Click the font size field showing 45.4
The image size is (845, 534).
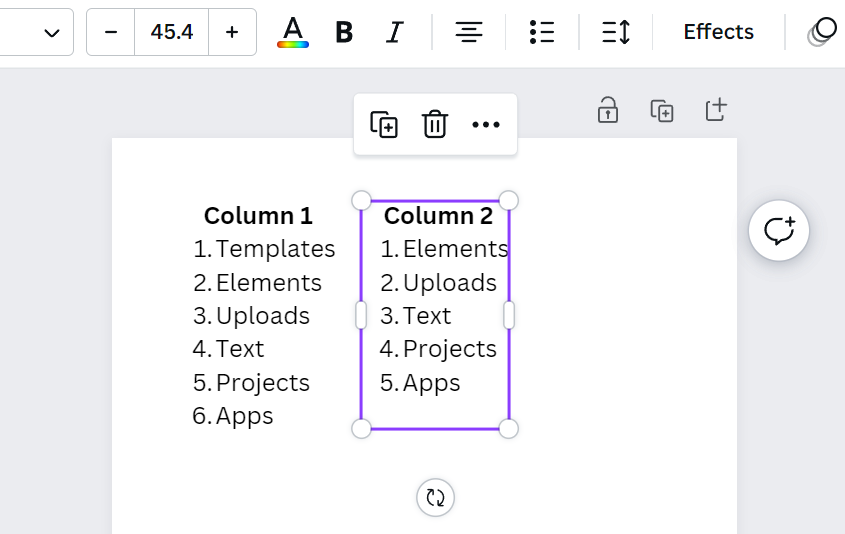click(x=172, y=32)
